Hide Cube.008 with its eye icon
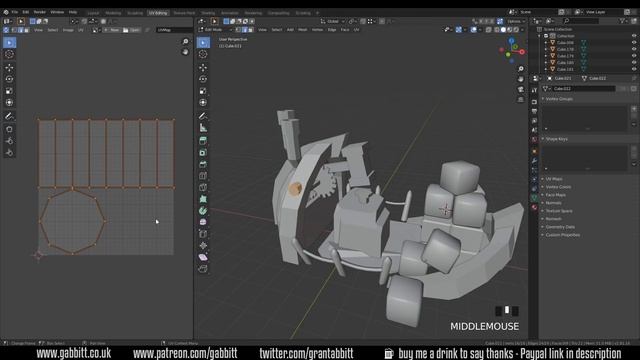The height and width of the screenshot is (360, 640). [x=634, y=42]
